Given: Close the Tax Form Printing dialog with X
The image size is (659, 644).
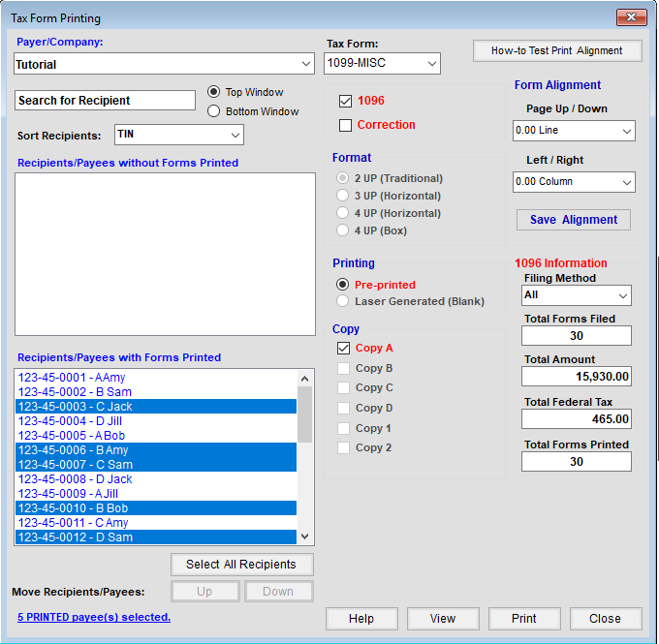Looking at the screenshot, I should 631,17.
